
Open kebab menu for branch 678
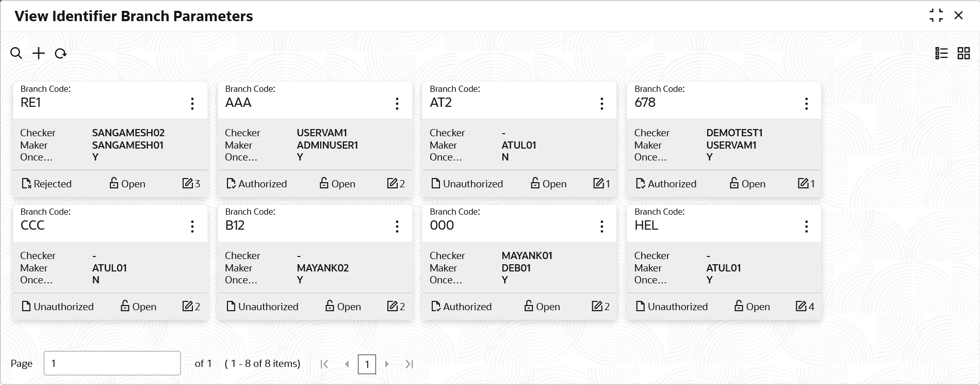coord(807,104)
